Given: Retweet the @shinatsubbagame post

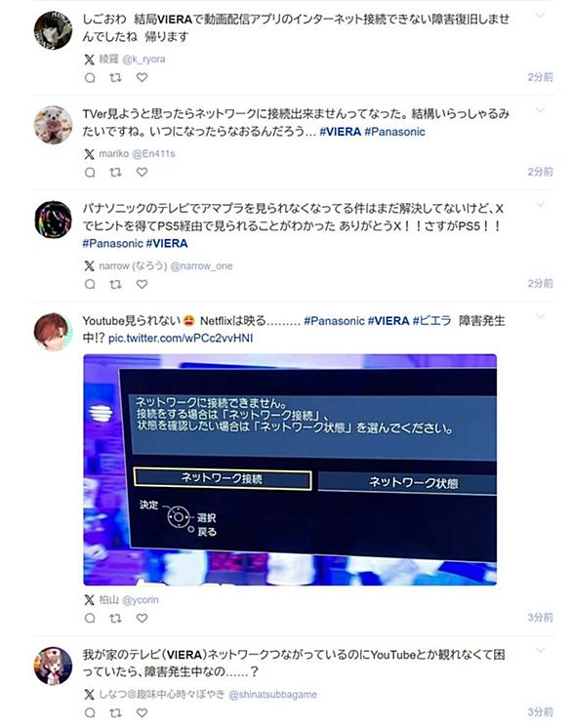Looking at the screenshot, I should point(115,712).
